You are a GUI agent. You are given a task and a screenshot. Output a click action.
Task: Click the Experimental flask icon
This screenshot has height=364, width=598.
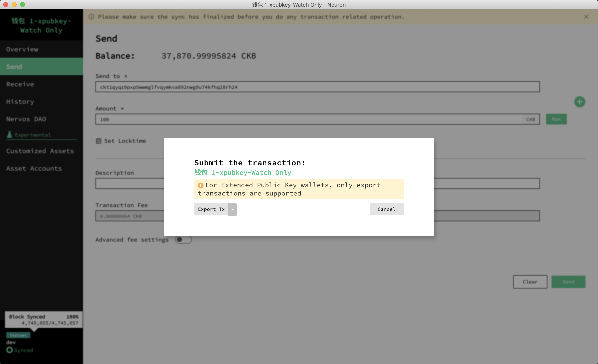tap(10, 135)
